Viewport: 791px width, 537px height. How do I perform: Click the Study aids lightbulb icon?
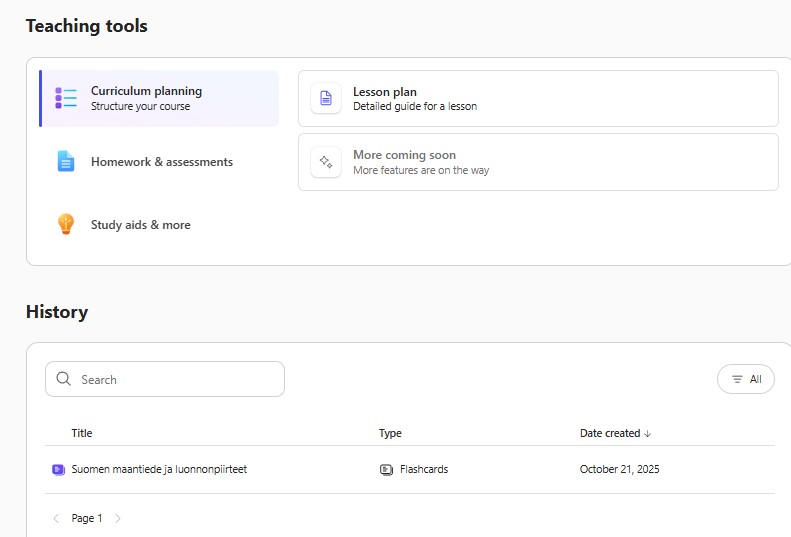66,225
